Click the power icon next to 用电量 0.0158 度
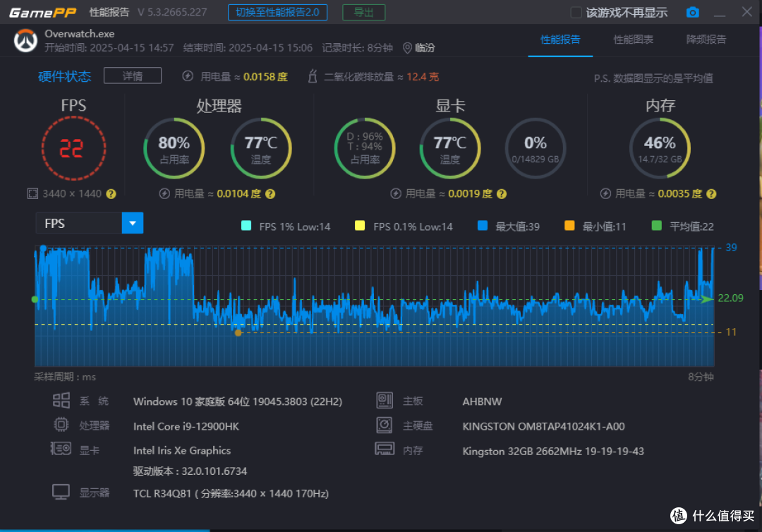The image size is (762, 532). pyautogui.click(x=188, y=76)
